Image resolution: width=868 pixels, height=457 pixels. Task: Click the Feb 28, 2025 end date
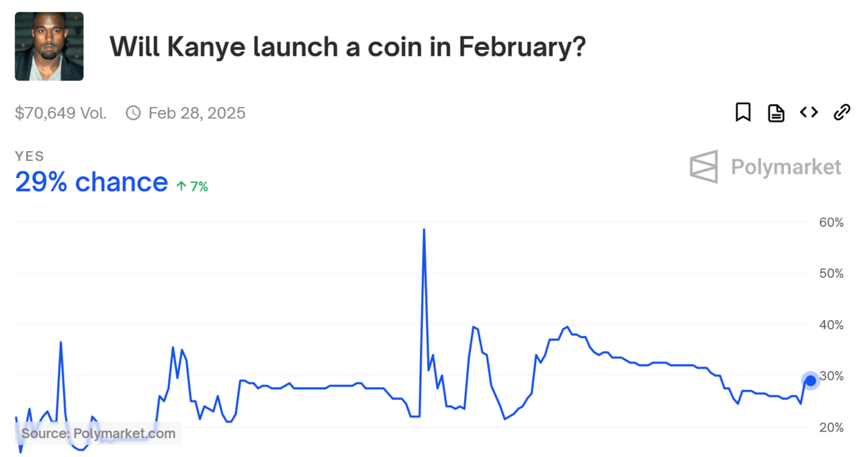click(x=197, y=113)
